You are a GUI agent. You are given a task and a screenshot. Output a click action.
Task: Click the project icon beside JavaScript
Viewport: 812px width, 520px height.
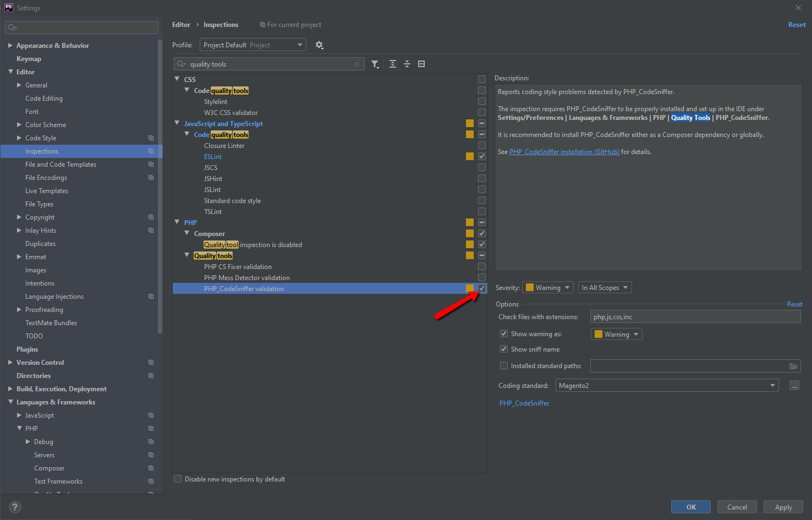(x=151, y=415)
